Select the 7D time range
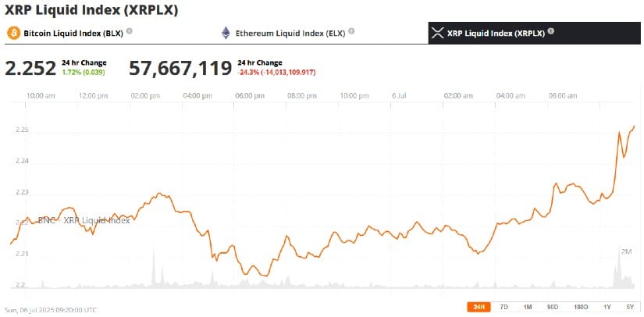644x317 pixels. 503,307
